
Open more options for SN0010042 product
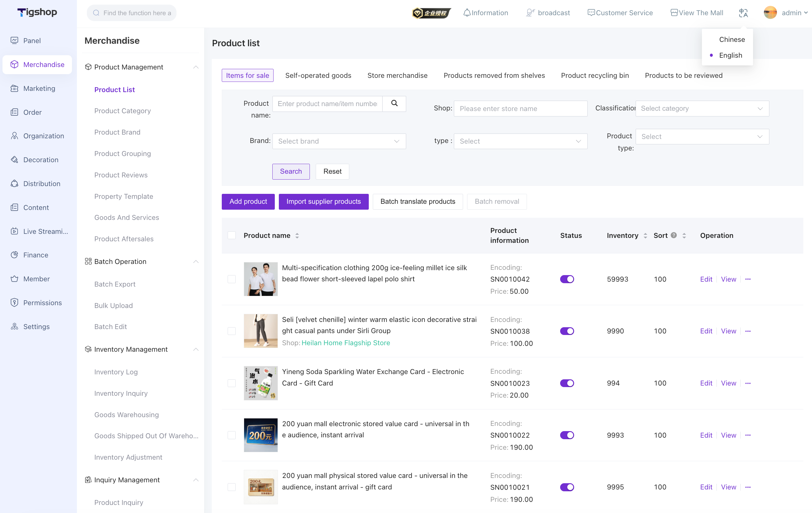coord(748,279)
